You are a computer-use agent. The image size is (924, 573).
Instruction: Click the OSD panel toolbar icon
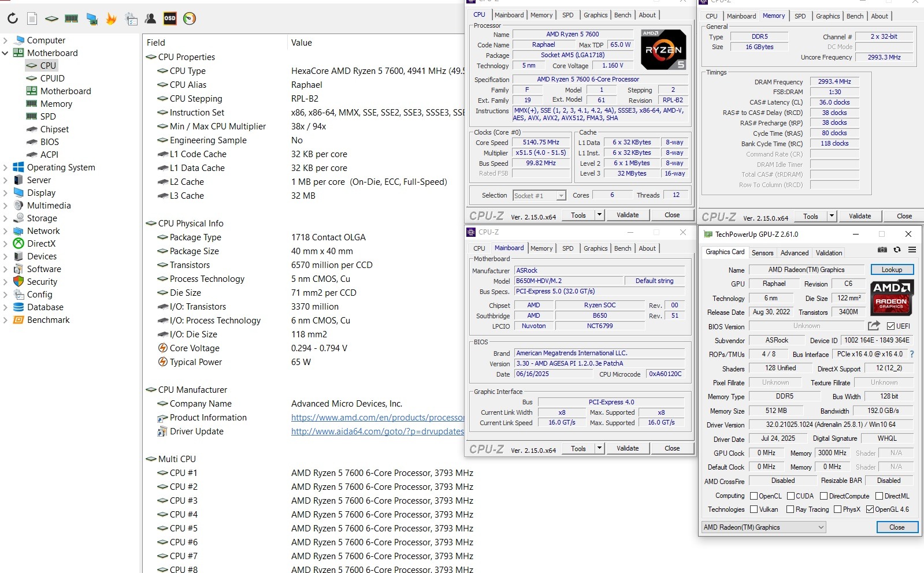point(170,18)
